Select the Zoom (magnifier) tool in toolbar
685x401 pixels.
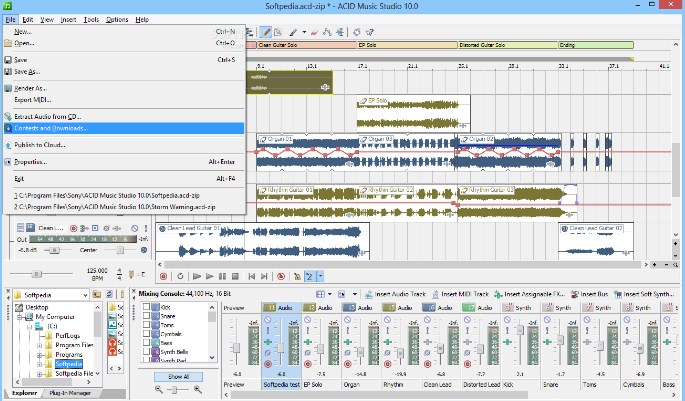[x=278, y=32]
